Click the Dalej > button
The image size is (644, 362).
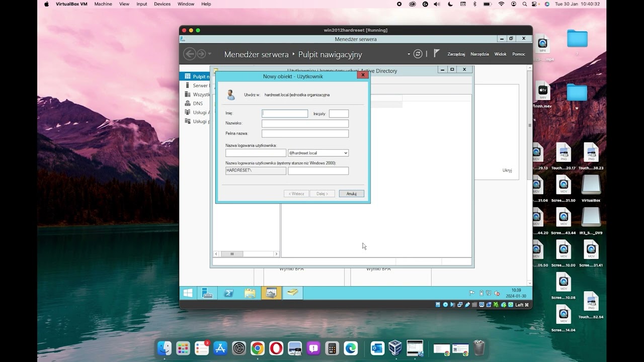pyautogui.click(x=322, y=194)
